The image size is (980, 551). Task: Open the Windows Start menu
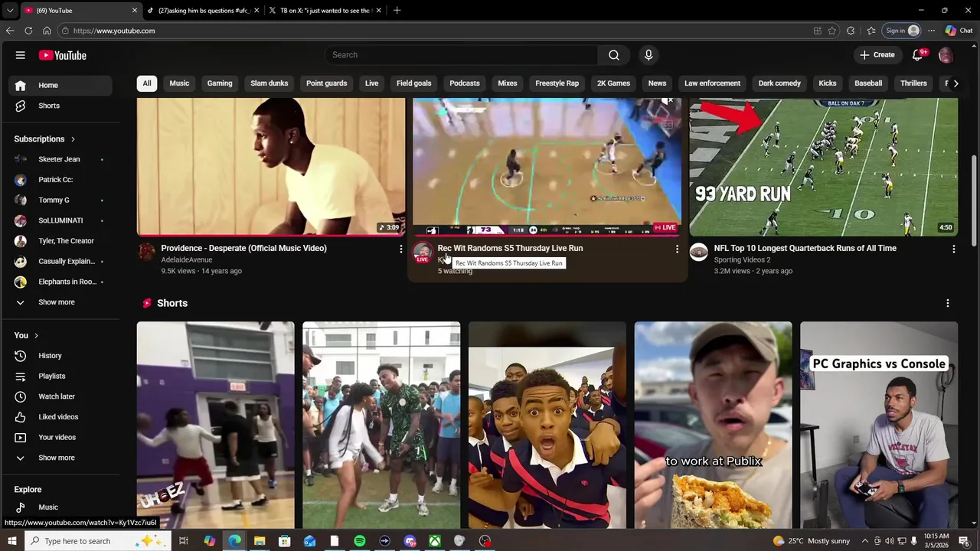pyautogui.click(x=11, y=541)
